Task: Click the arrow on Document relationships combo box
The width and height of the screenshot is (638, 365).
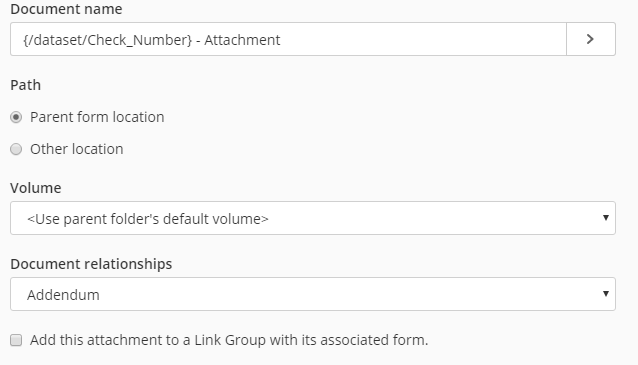Action: 605,293
